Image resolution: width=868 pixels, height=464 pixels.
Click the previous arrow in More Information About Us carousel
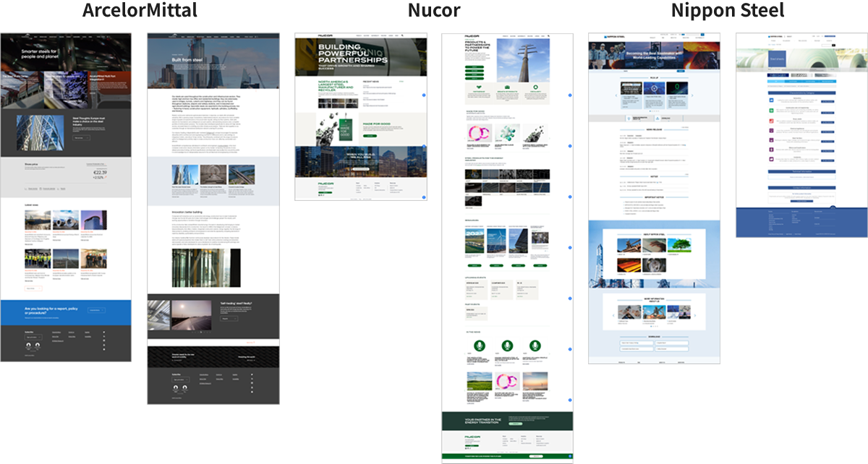coord(613,315)
